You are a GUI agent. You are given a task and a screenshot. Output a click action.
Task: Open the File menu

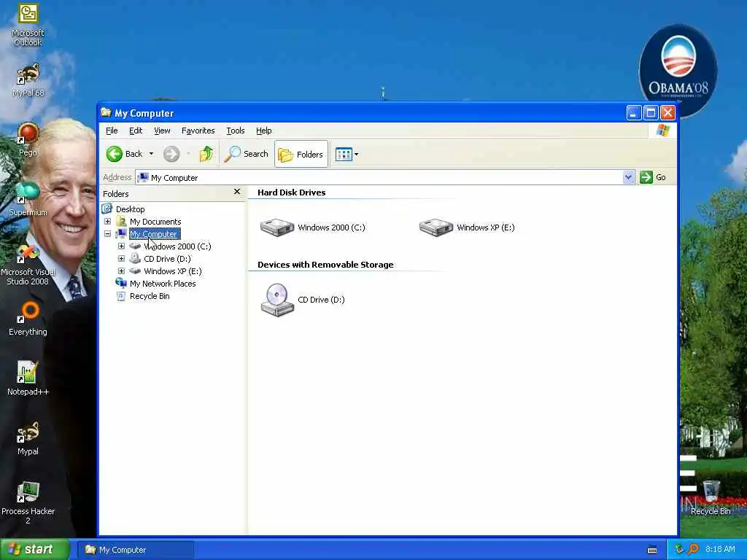(112, 131)
